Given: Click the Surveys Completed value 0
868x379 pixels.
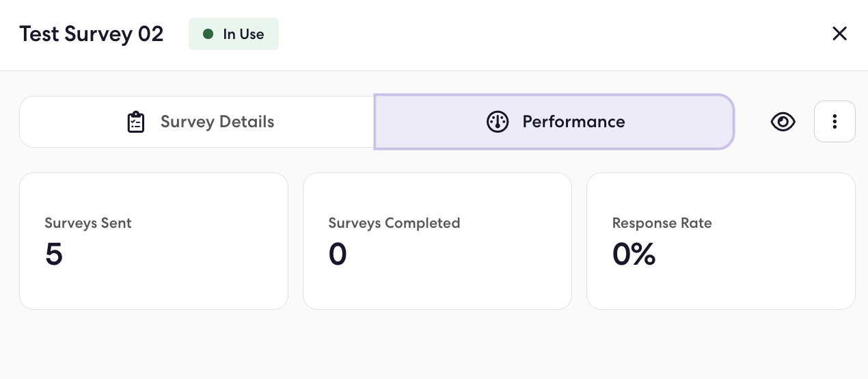Looking at the screenshot, I should click(338, 254).
